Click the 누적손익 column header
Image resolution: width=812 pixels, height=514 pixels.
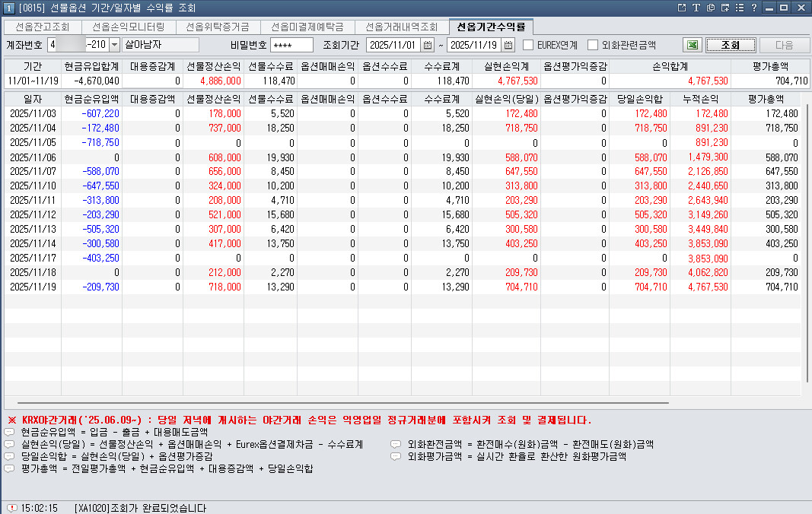tap(700, 99)
